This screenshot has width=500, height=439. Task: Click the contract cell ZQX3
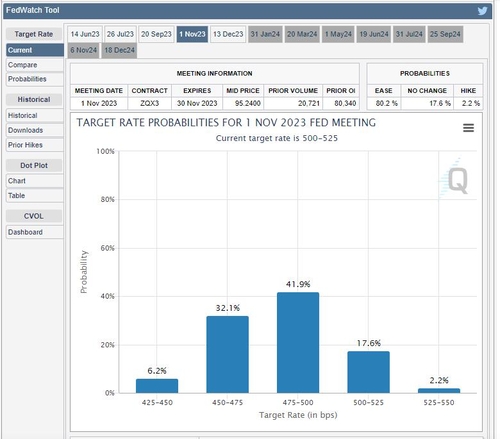[x=149, y=103]
